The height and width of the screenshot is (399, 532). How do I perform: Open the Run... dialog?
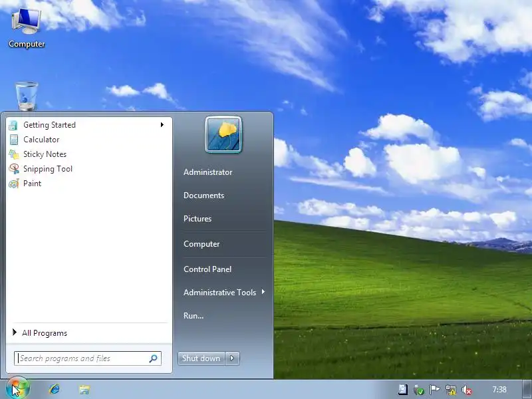[x=194, y=315]
